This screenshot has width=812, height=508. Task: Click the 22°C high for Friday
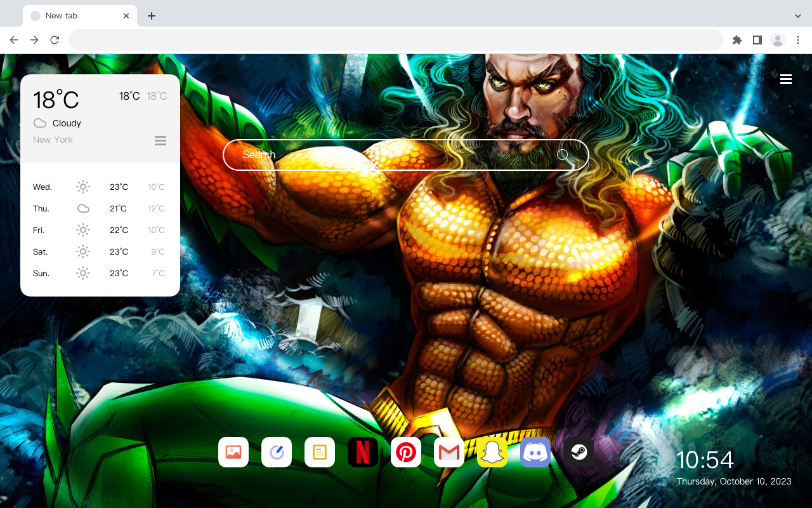119,230
